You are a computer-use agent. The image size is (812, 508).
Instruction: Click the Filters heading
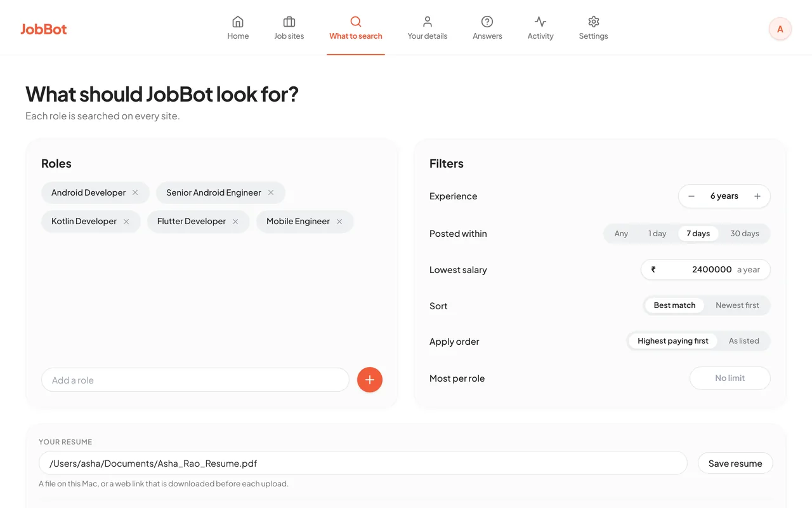tap(447, 163)
